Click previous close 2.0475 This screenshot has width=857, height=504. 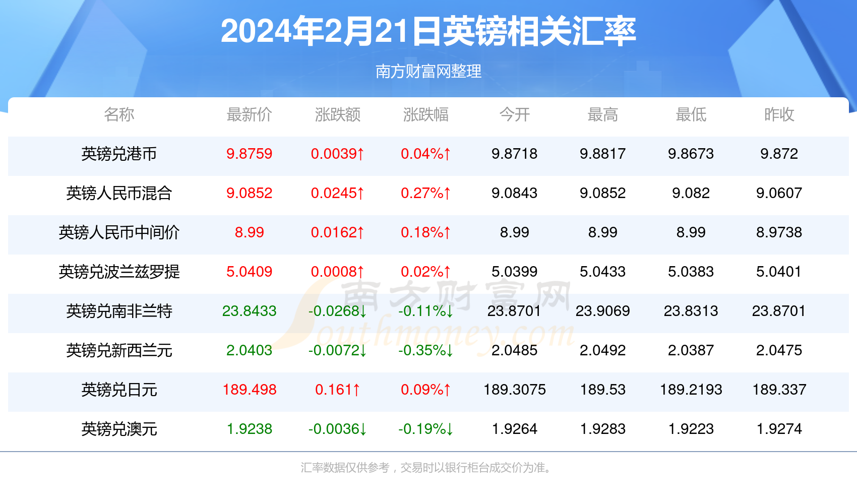(779, 350)
